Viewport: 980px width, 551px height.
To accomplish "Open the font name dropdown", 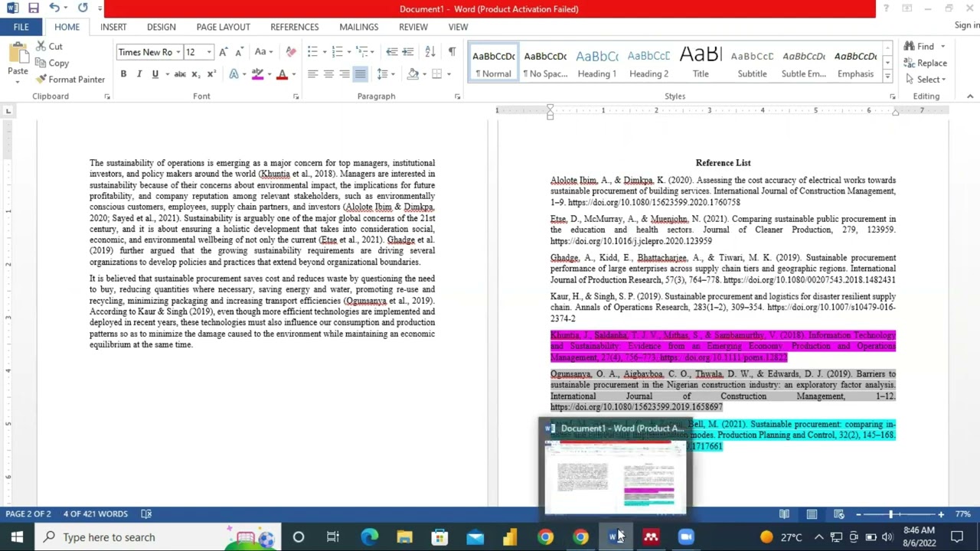I will (178, 52).
